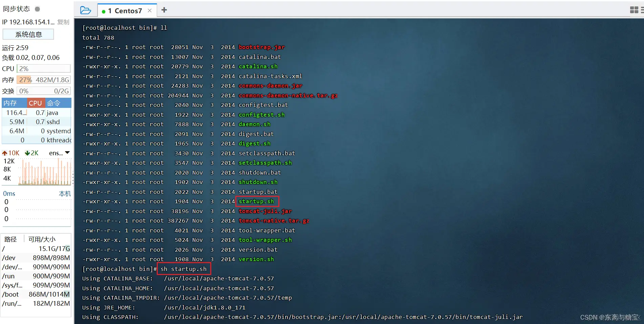Select the sshd process row
This screenshot has height=324, width=644.
pyautogui.click(x=37, y=122)
